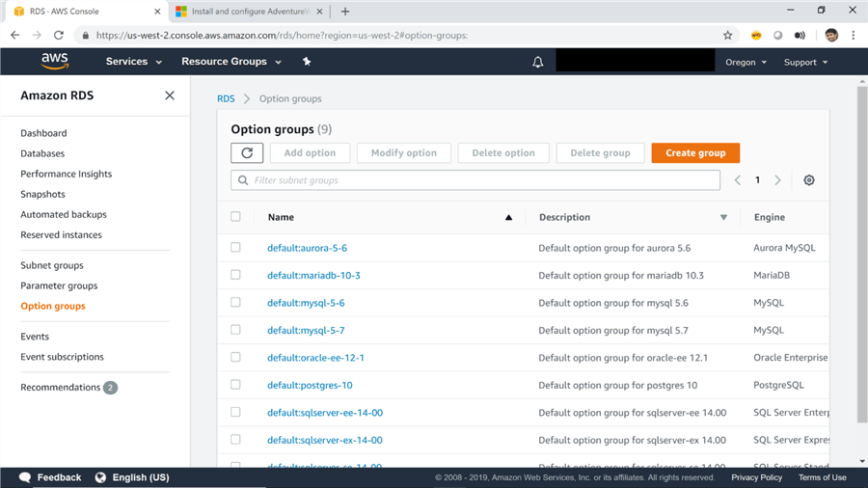Open Parameter groups in the sidebar
The height and width of the screenshot is (488, 868).
(x=59, y=285)
